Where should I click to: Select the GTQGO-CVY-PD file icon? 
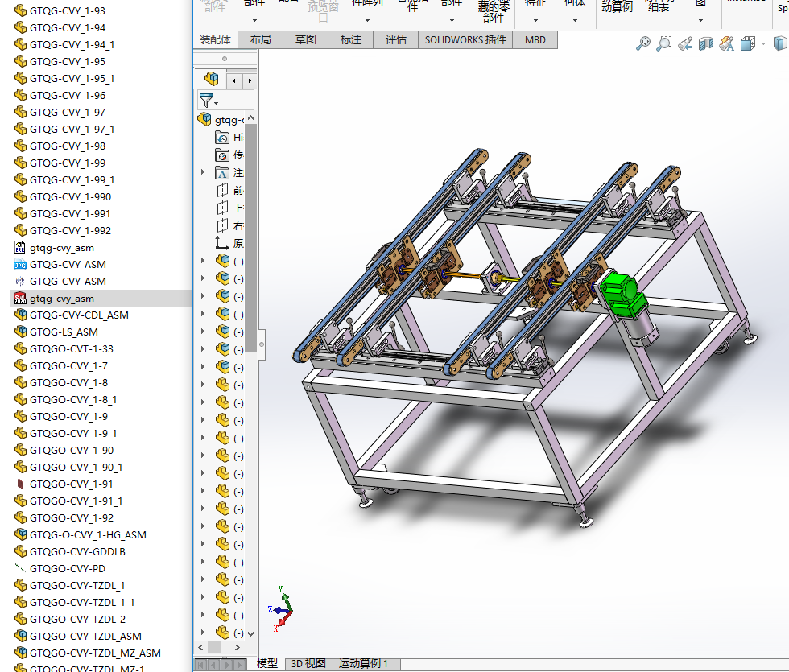click(x=20, y=568)
